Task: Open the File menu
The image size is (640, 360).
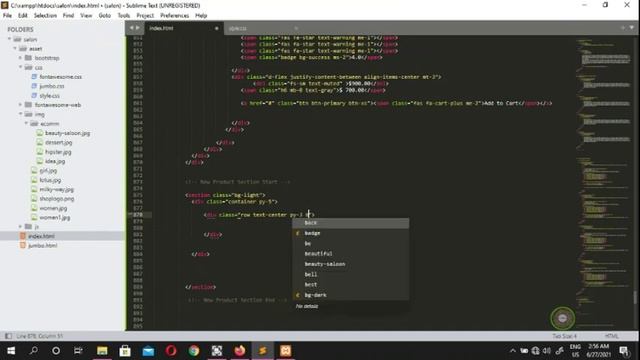Action: point(7,16)
